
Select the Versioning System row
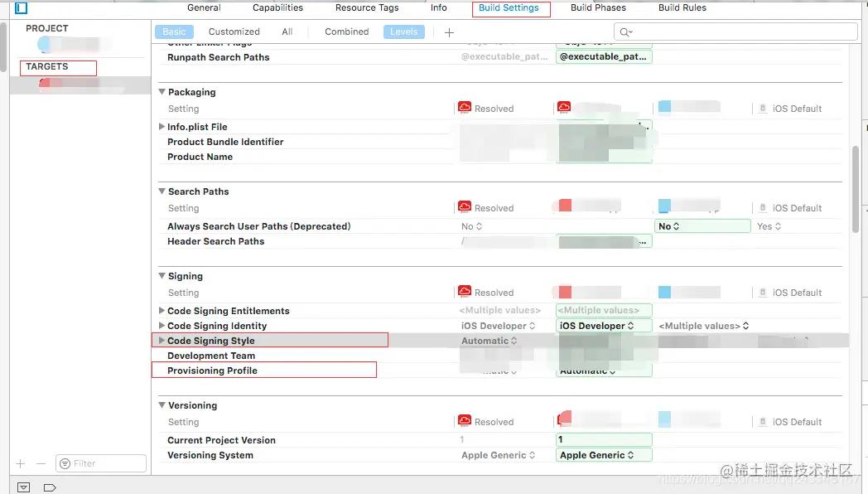point(500,455)
